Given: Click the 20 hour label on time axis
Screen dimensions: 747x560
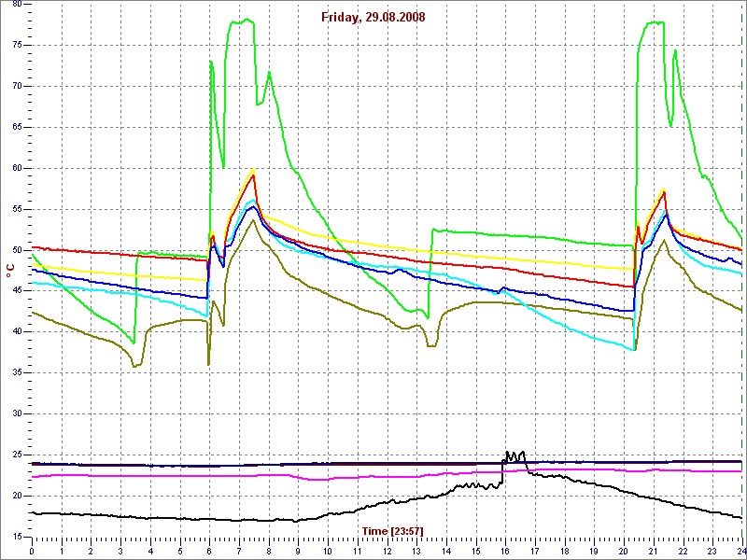Looking at the screenshot, I should click(x=624, y=553).
